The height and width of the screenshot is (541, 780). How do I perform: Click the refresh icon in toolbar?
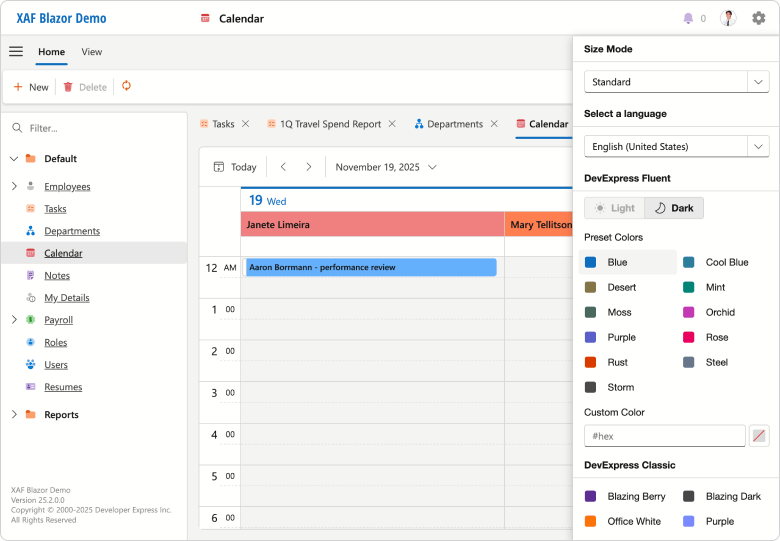point(127,87)
